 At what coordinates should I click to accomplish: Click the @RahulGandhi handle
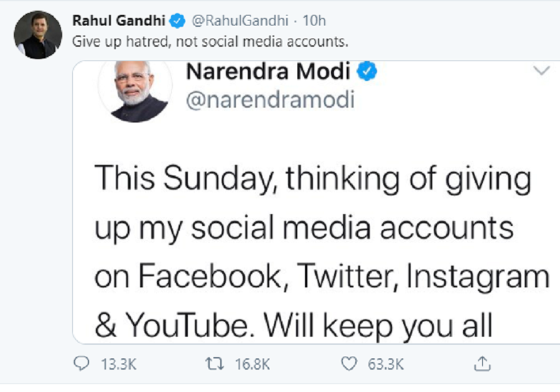[x=239, y=21]
